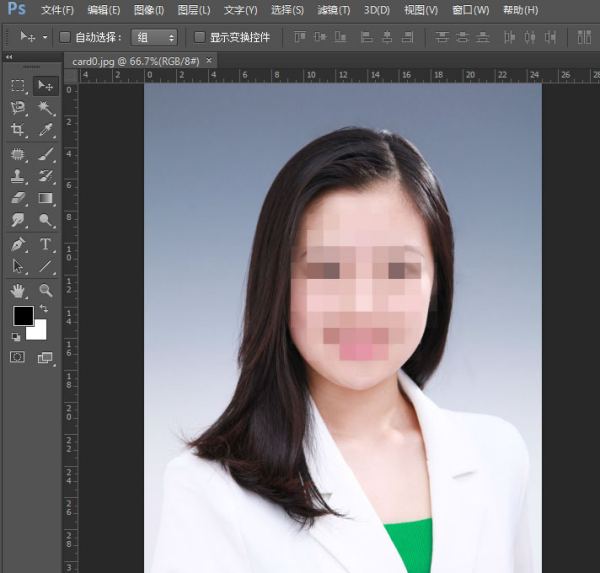
Task: Open the 图层(L) menu
Action: point(193,10)
